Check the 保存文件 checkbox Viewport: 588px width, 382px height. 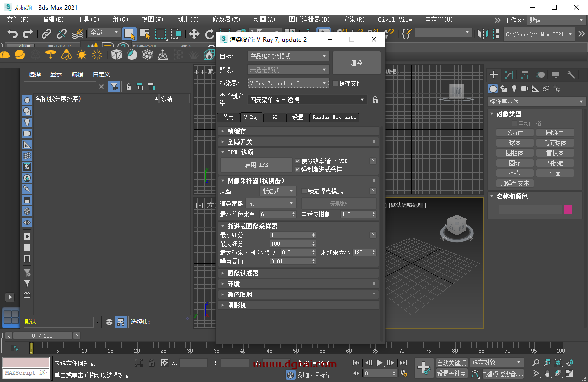[335, 83]
